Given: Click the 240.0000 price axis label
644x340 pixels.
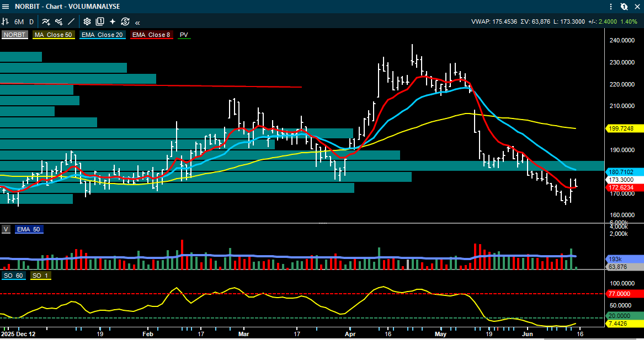Looking at the screenshot, I should pos(622,40).
